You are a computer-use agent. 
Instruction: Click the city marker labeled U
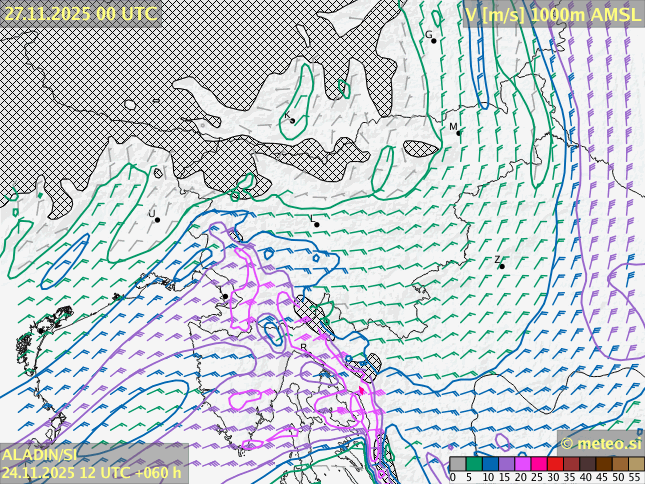(157, 219)
